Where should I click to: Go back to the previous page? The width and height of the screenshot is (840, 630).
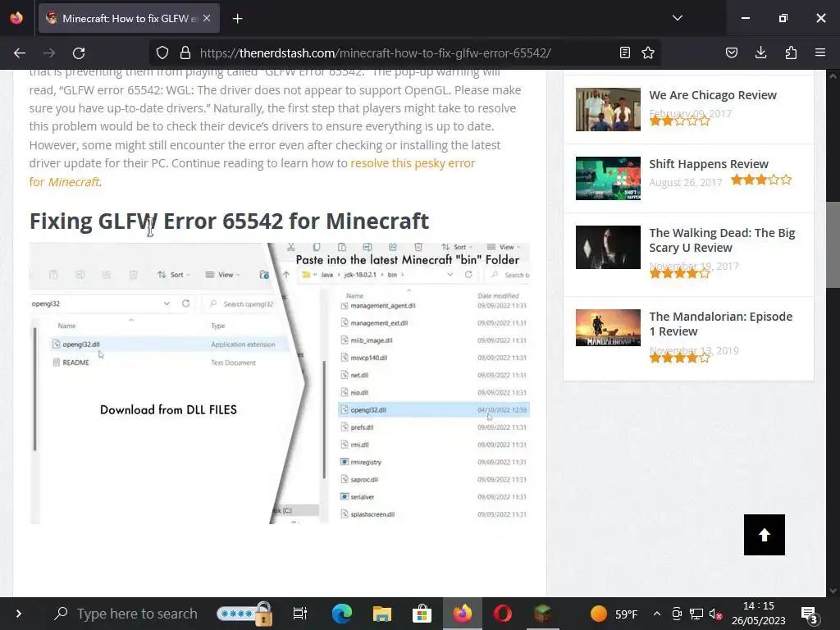[20, 53]
